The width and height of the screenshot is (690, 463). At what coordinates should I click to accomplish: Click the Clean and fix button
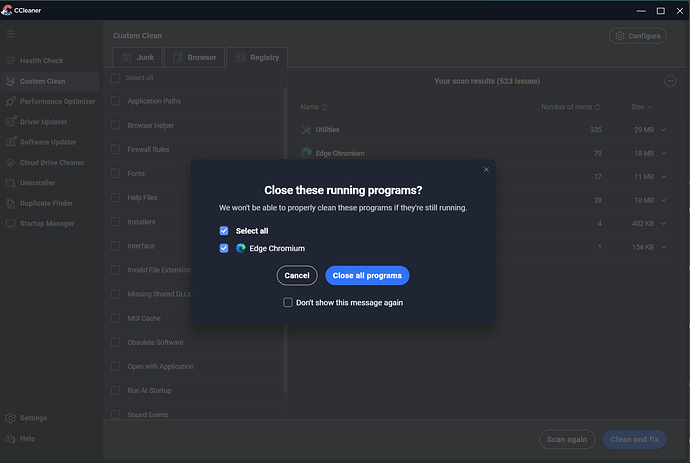click(x=634, y=439)
